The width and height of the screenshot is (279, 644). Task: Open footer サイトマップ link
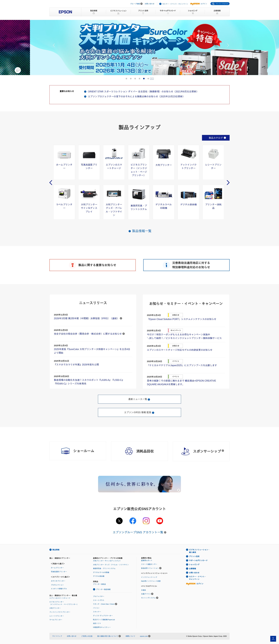tap(57, 636)
